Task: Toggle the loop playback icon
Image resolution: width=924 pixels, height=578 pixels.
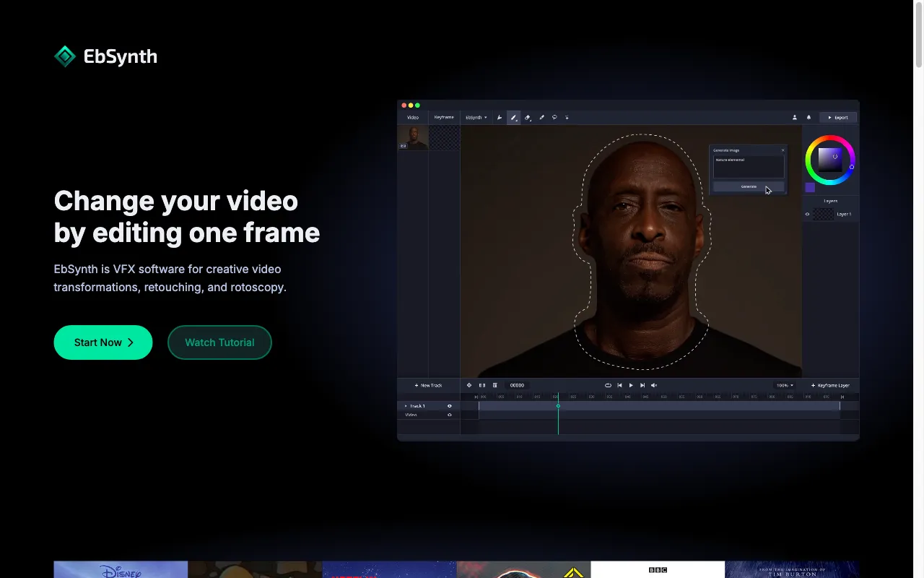Action: pyautogui.click(x=608, y=385)
